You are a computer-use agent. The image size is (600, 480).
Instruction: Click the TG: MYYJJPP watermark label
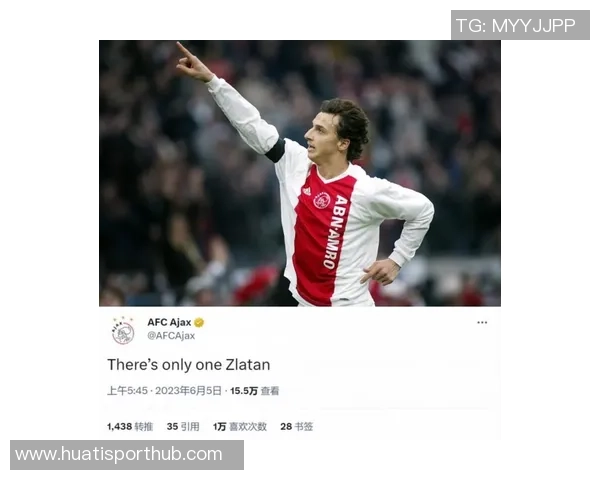520,25
